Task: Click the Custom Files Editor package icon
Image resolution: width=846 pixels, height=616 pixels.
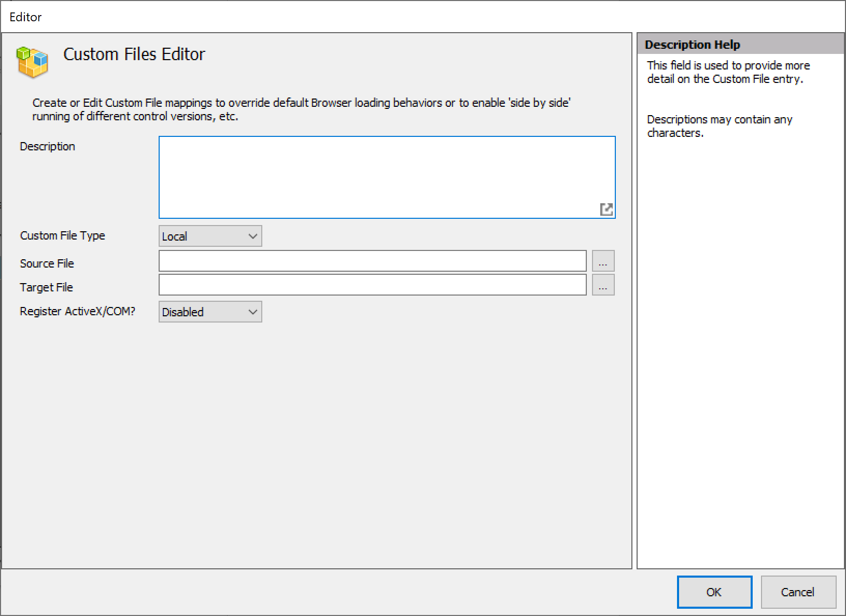Action: tap(32, 62)
